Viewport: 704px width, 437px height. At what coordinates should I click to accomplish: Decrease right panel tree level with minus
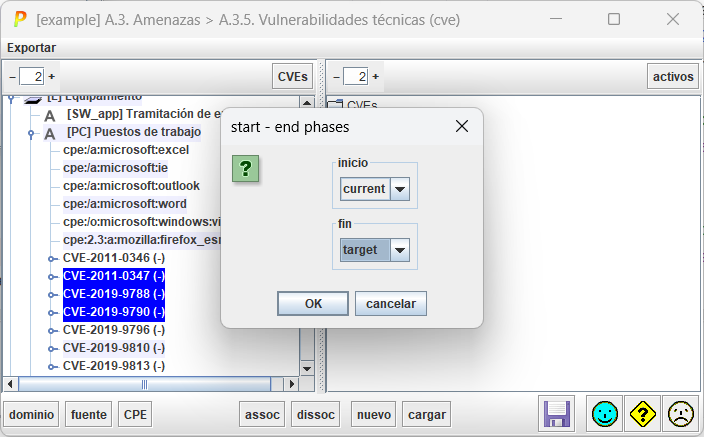pyautogui.click(x=336, y=77)
